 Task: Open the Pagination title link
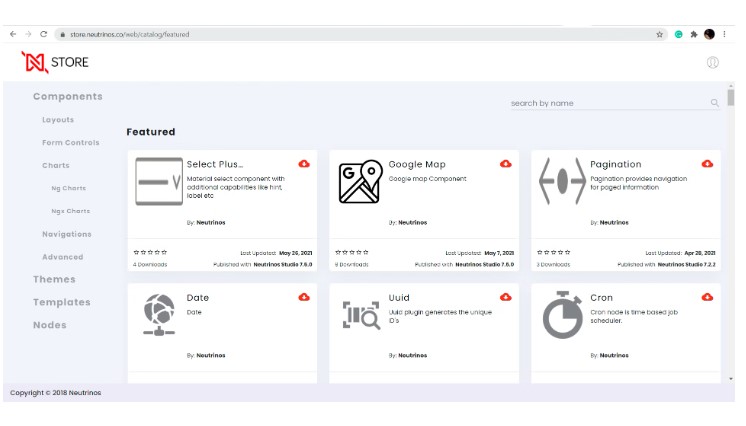(x=616, y=164)
